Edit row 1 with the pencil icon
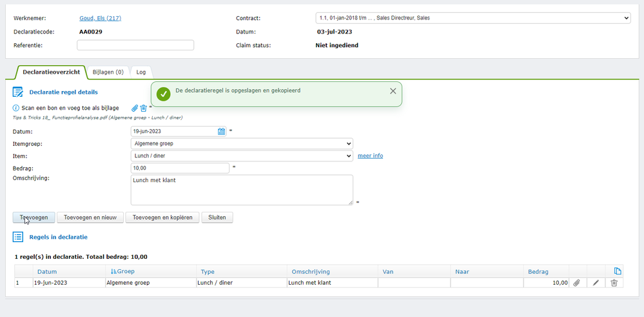 tap(596, 283)
